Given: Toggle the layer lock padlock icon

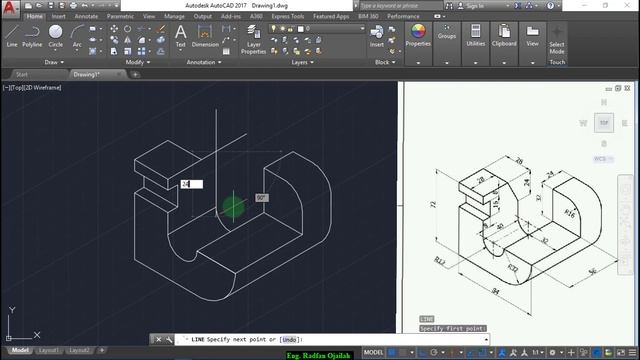Looking at the screenshot, I should coord(290,29).
